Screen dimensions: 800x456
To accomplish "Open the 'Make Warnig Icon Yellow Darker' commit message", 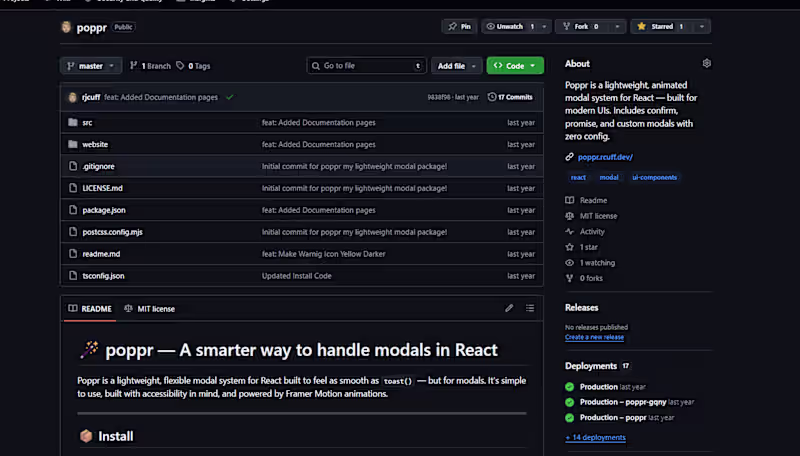I will pos(323,254).
